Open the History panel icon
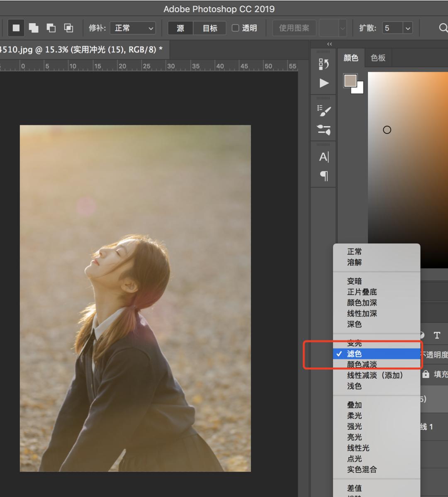This screenshot has height=497, width=448. [x=324, y=64]
